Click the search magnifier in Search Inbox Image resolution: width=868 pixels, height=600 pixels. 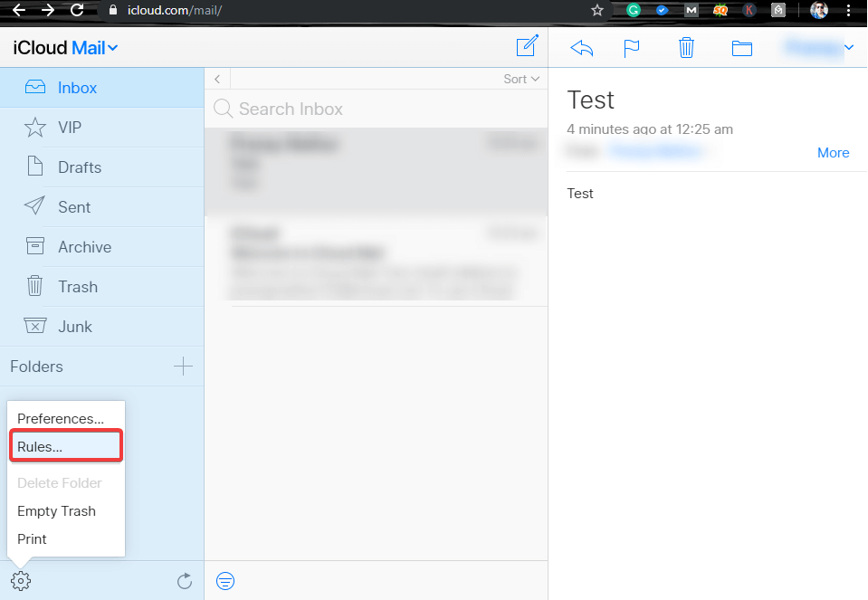point(222,108)
